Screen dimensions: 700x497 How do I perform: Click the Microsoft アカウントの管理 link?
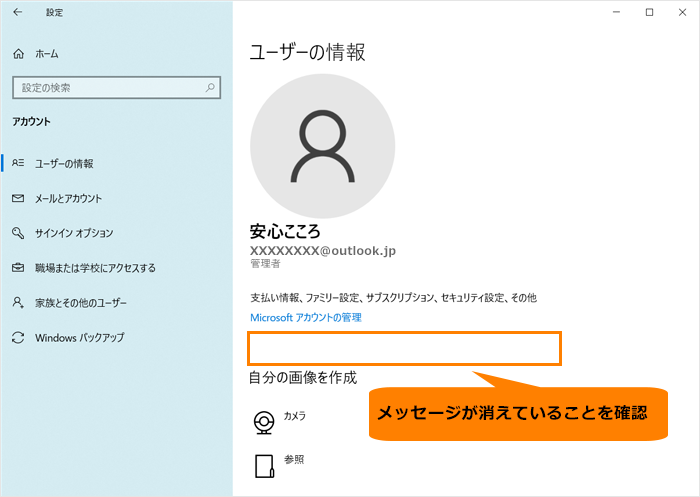[306, 317]
